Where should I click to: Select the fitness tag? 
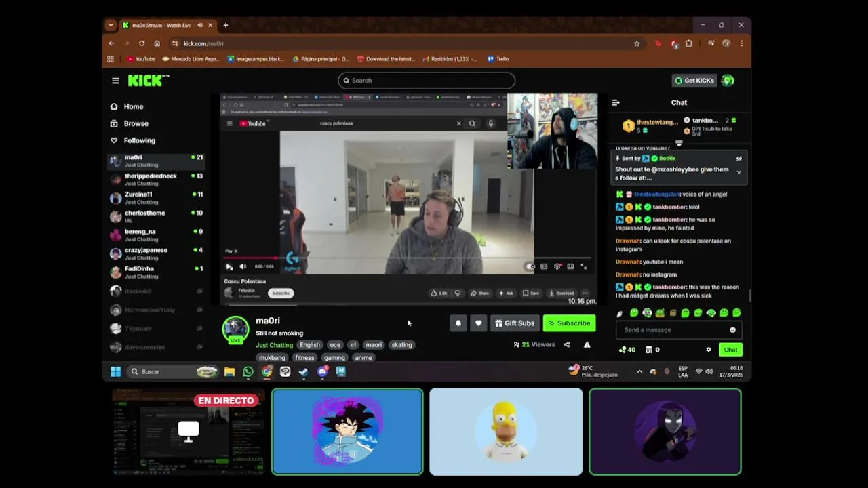click(x=304, y=358)
